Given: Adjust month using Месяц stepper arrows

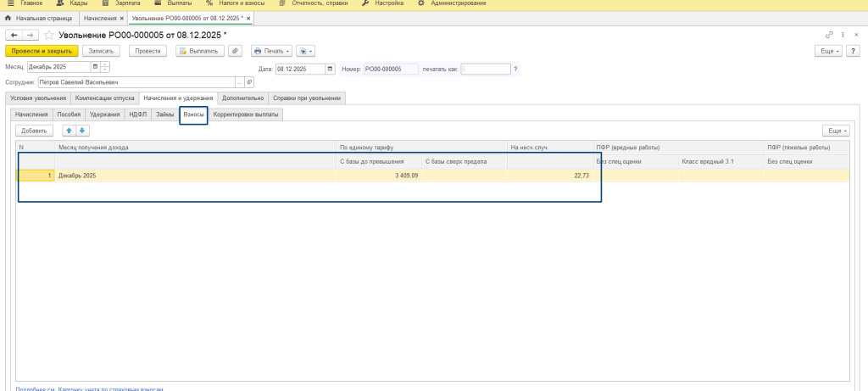Looking at the screenshot, I should click(x=105, y=66).
